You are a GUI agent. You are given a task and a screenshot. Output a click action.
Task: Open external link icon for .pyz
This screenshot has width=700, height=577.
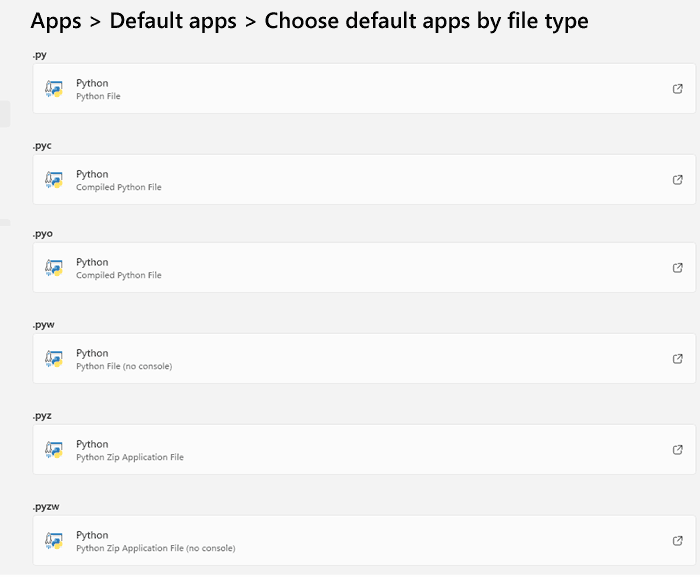pos(678,450)
